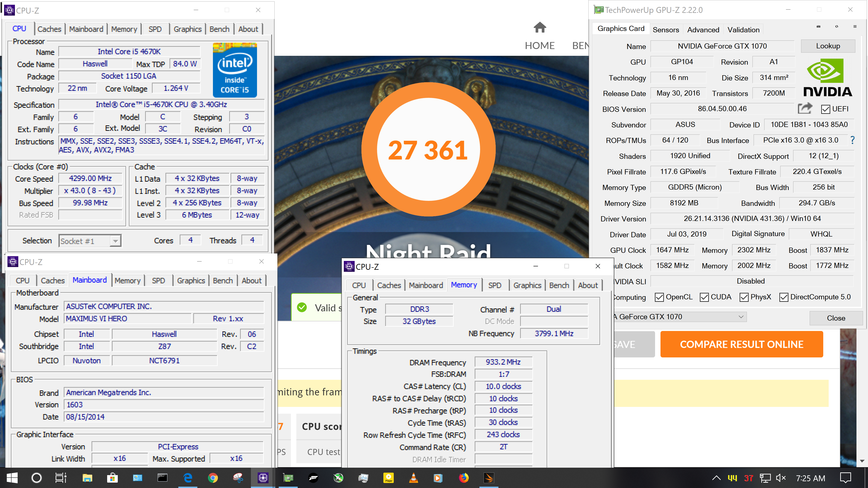Click the HOME house icon on the 3DMark page

[x=540, y=27]
